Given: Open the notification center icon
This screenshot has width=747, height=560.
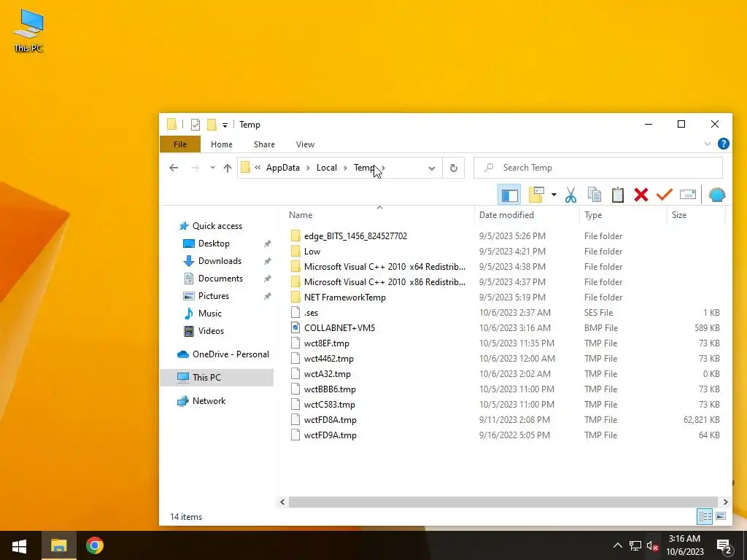Looking at the screenshot, I should pos(724,546).
